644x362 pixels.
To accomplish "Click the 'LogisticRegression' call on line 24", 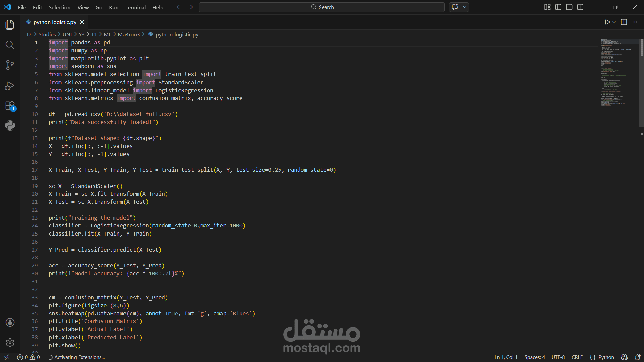I will tap(120, 225).
